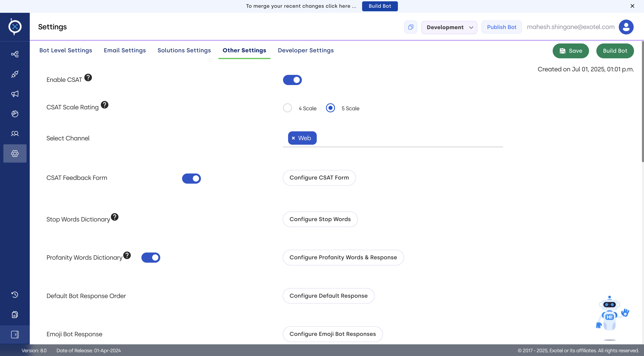
Task: Turn off the CSAT Feedback Form switch
Action: 191,178
